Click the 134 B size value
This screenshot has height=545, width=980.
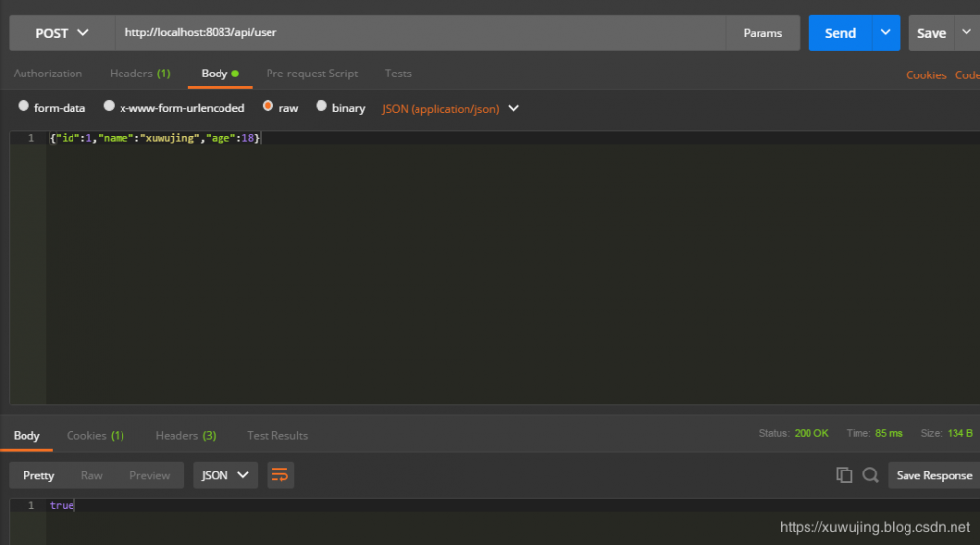pyautogui.click(x=960, y=433)
